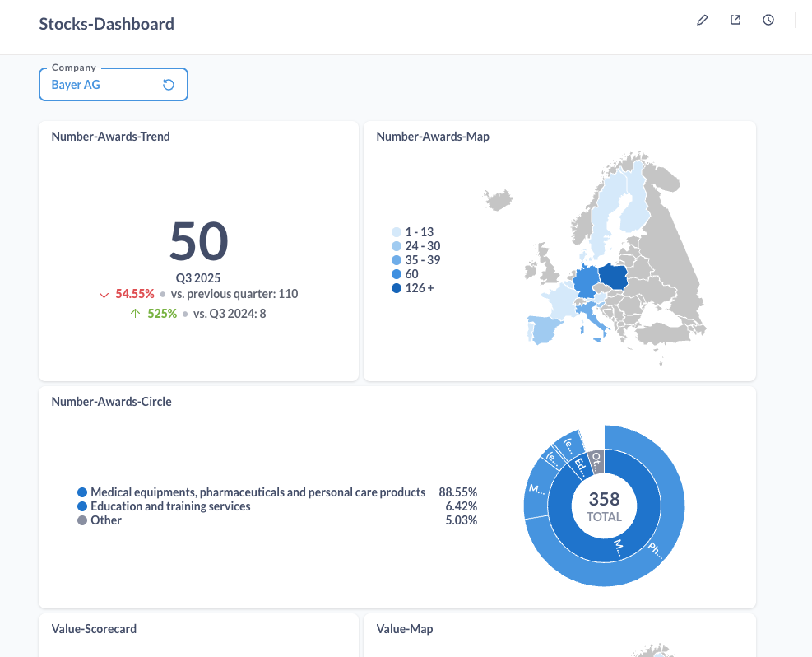Viewport: 812px width, 657px height.
Task: Click the "126 +" legend dot
Action: [x=397, y=287]
